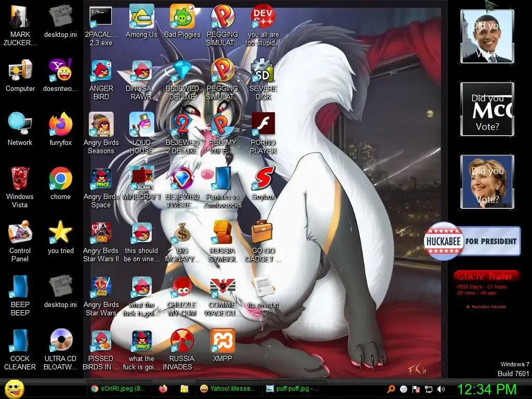
Task: Click the Rockstar Games copyright text
Action: pos(486,307)
